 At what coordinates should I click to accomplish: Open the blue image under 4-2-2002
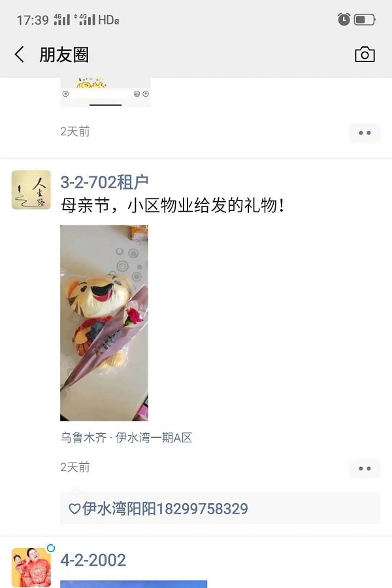(x=133, y=584)
